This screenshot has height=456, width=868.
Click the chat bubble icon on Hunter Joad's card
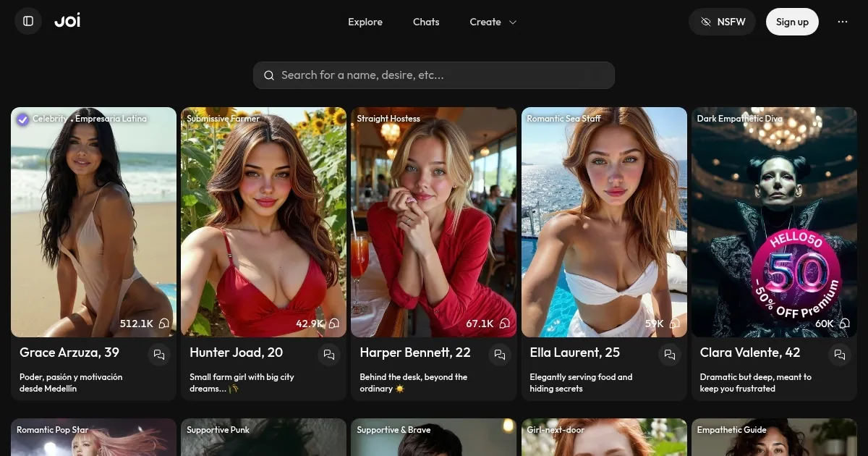[329, 355]
